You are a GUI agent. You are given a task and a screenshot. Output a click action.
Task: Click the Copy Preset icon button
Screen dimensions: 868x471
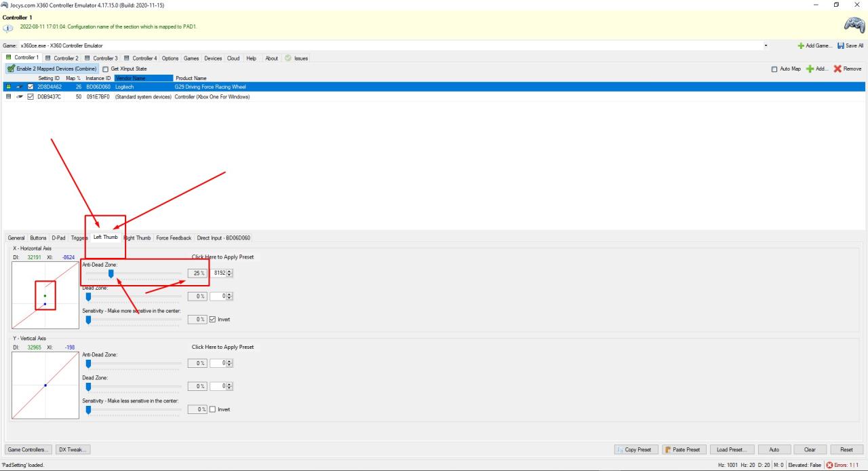click(x=620, y=449)
